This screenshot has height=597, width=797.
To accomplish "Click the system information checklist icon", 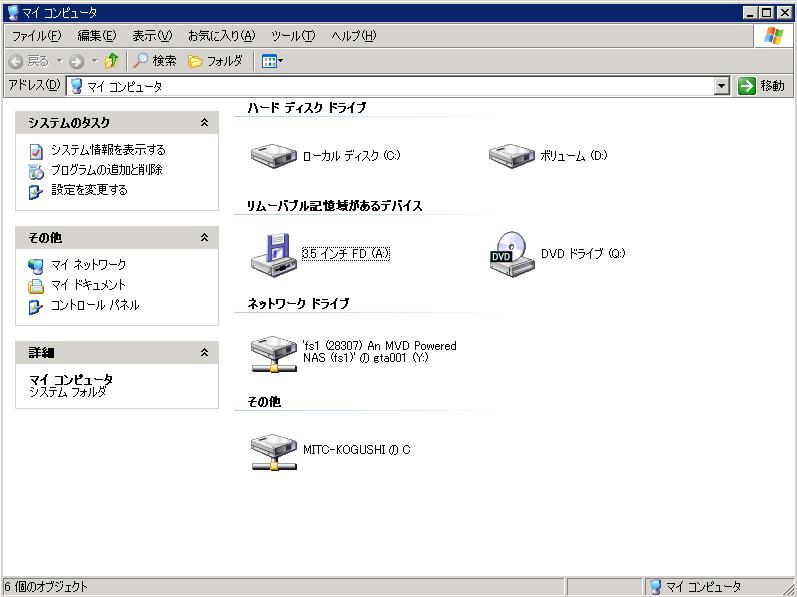I will [36, 151].
